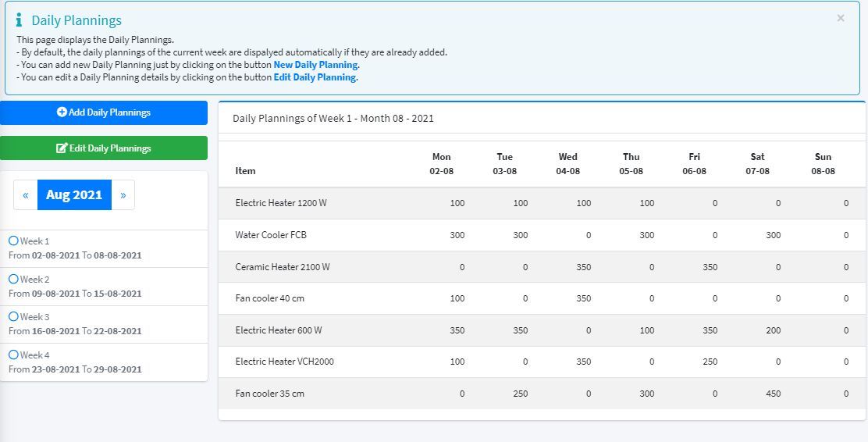Click the Aug 2021 month label

click(x=74, y=195)
